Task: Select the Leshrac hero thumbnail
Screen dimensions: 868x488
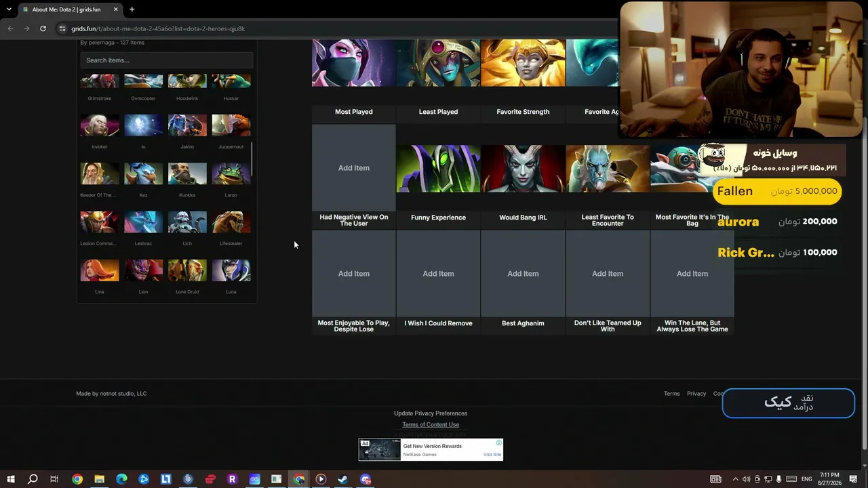Action: pos(143,222)
